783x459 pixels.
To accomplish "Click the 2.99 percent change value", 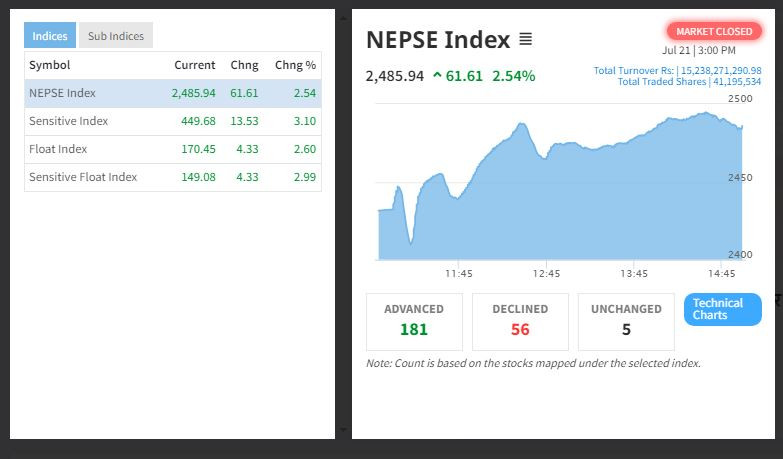I will pyautogui.click(x=305, y=177).
